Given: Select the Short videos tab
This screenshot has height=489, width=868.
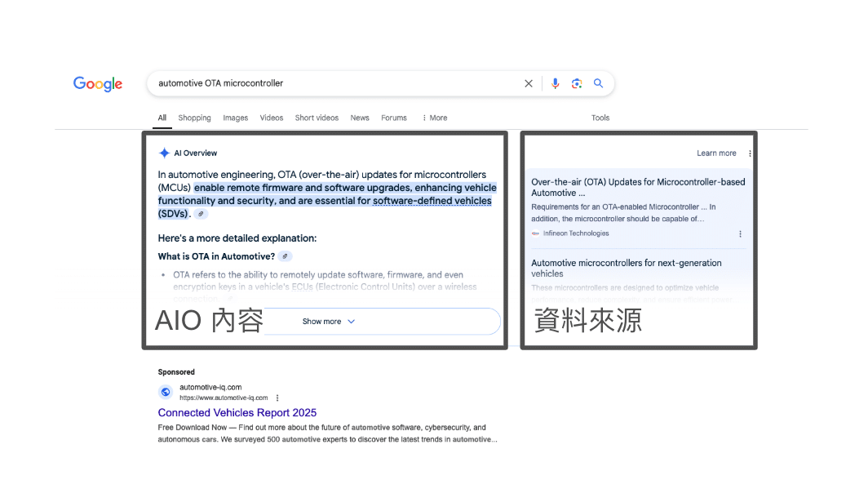Looking at the screenshot, I should [x=317, y=118].
